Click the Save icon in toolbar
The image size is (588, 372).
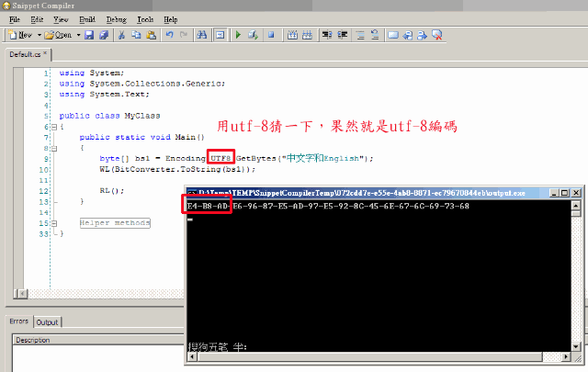90,35
